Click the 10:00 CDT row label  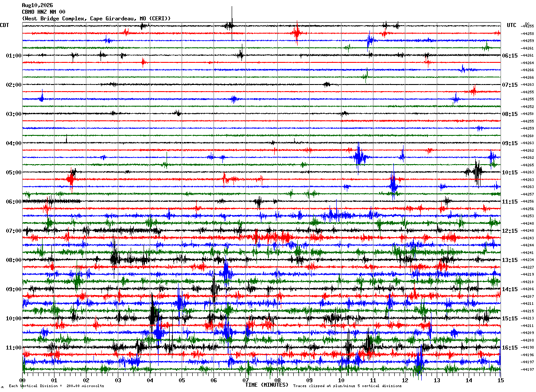[x=14, y=319]
